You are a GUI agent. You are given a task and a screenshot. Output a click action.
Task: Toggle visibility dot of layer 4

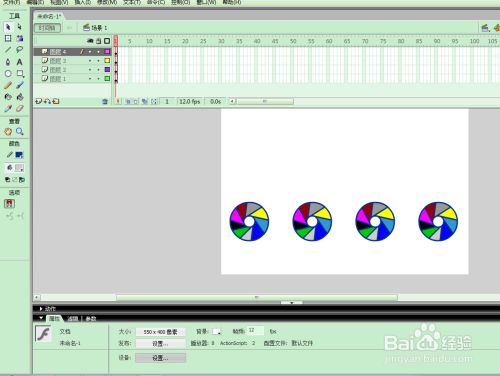pyautogui.click(x=90, y=52)
